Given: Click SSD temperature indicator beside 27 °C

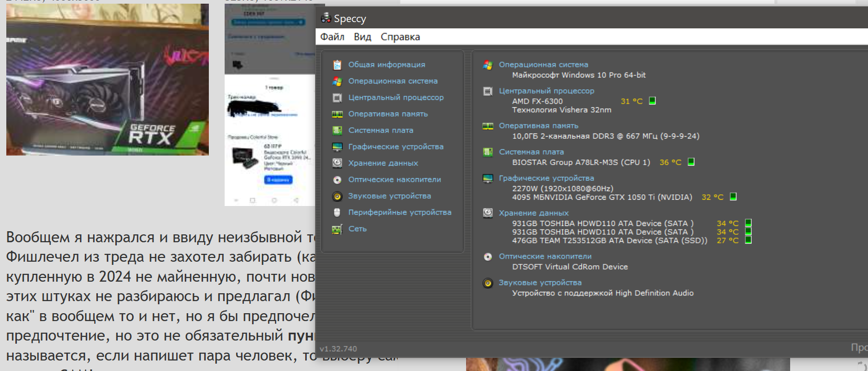Looking at the screenshot, I should click(x=748, y=240).
